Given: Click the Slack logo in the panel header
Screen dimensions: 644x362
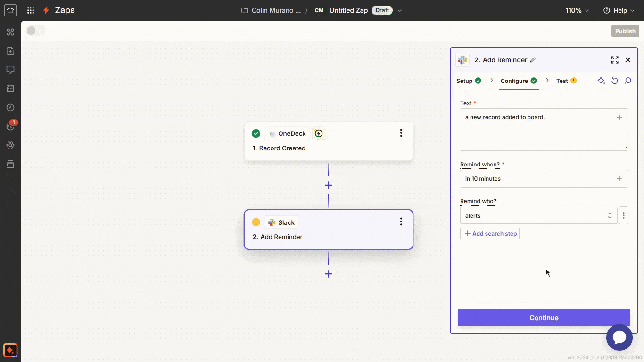Looking at the screenshot, I should [x=462, y=60].
